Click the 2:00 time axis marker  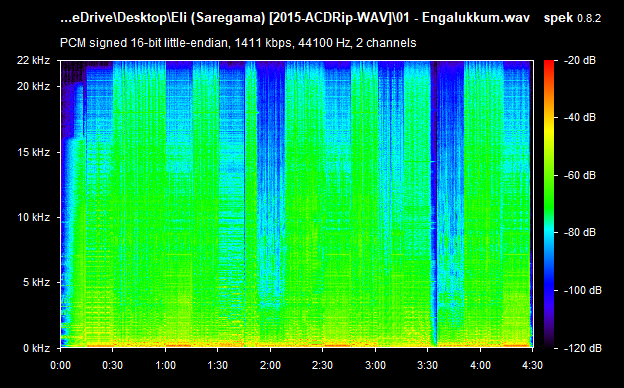(270, 365)
